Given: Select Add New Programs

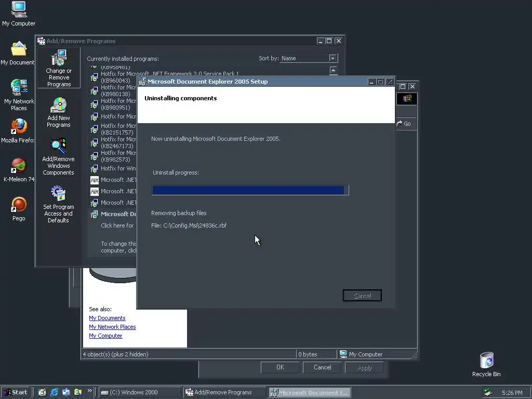Looking at the screenshot, I should pyautogui.click(x=59, y=112).
